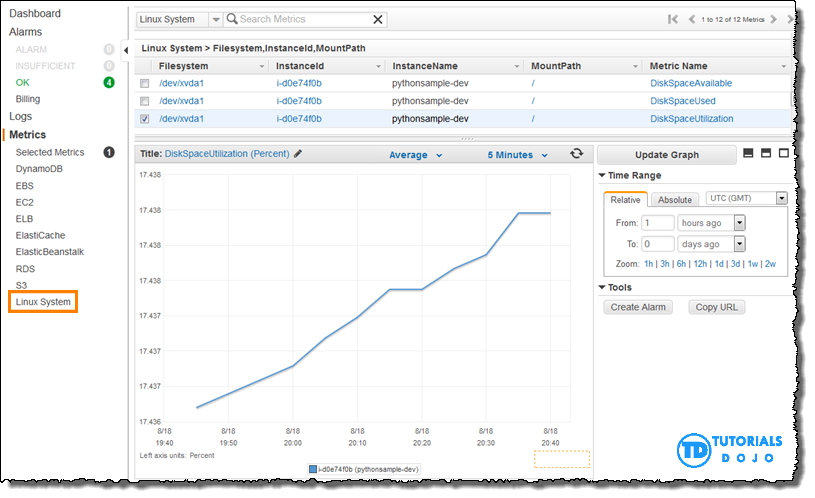Go to the first page of metrics

[673, 19]
